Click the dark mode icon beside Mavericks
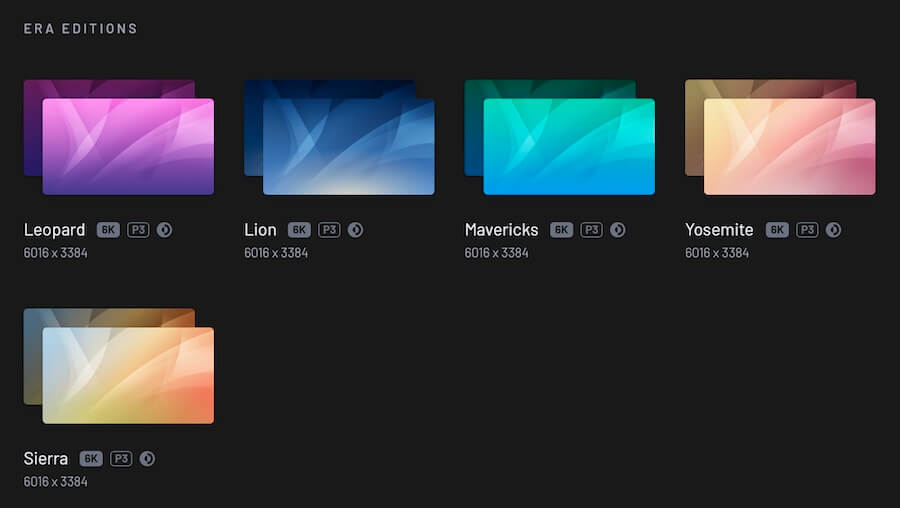The image size is (900, 508). [x=618, y=230]
